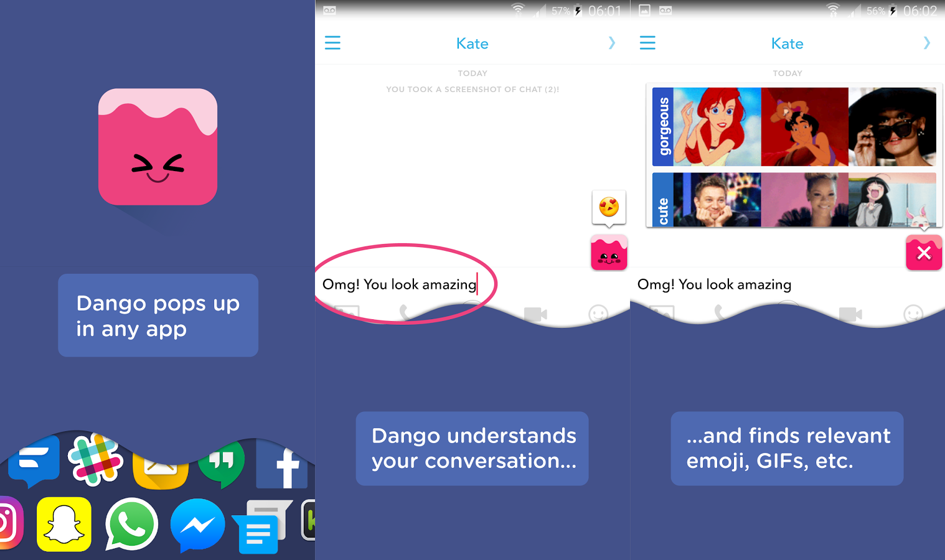Viewport: 945px width, 560px height.
Task: Tap the 'Dango understands your conversation' caption
Action: [x=472, y=448]
